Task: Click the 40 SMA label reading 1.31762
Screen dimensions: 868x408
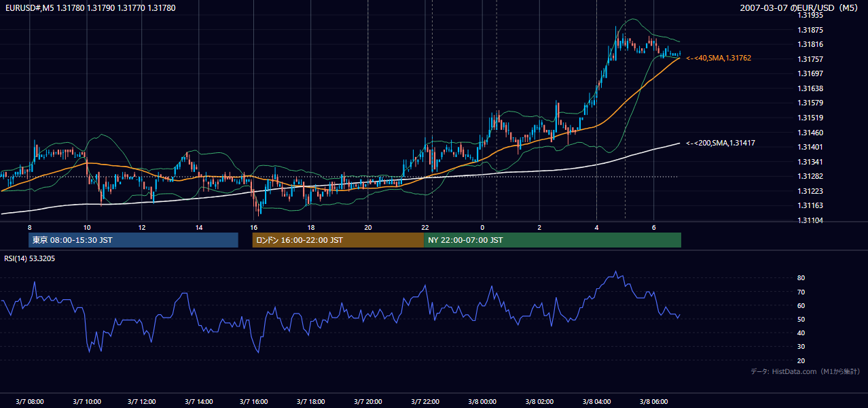Action: tap(719, 58)
